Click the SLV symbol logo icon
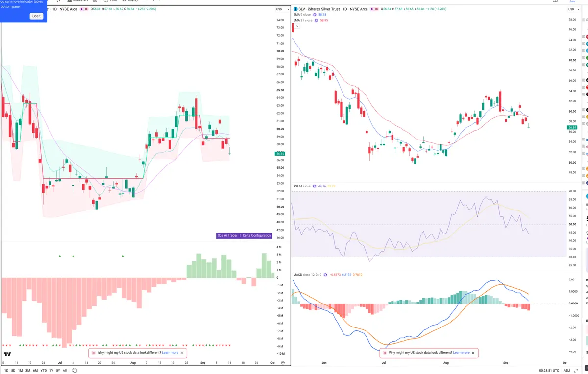Image resolution: width=588 pixels, height=374 pixels. pyautogui.click(x=295, y=9)
